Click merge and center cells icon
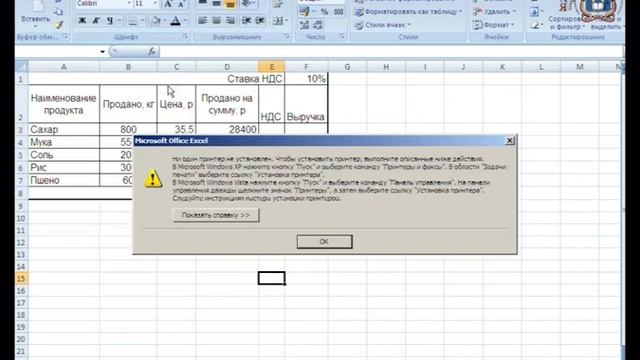The width and height of the screenshot is (640, 360). 277,20
